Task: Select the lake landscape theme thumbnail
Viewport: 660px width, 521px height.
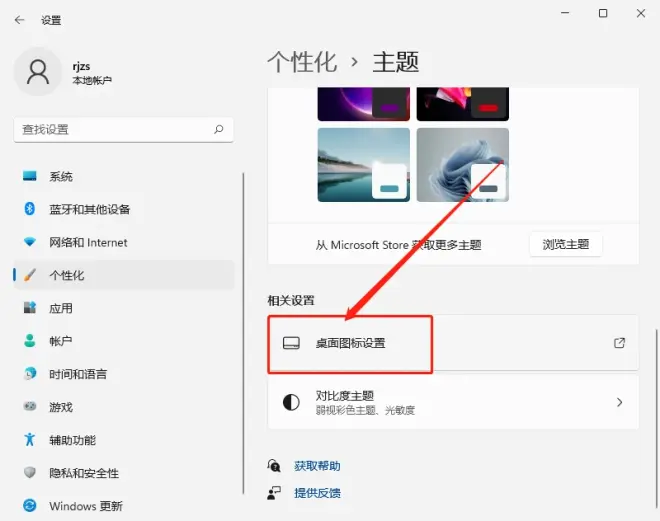Action: [x=364, y=165]
